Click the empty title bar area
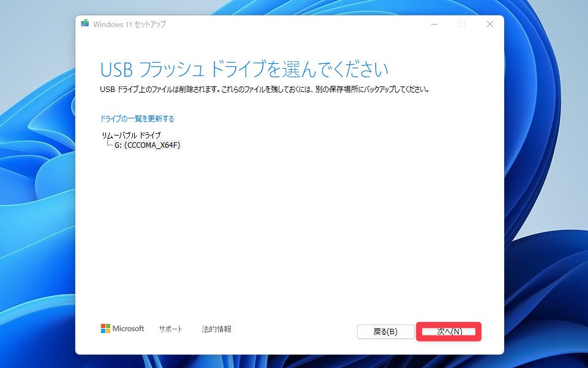 point(296,24)
